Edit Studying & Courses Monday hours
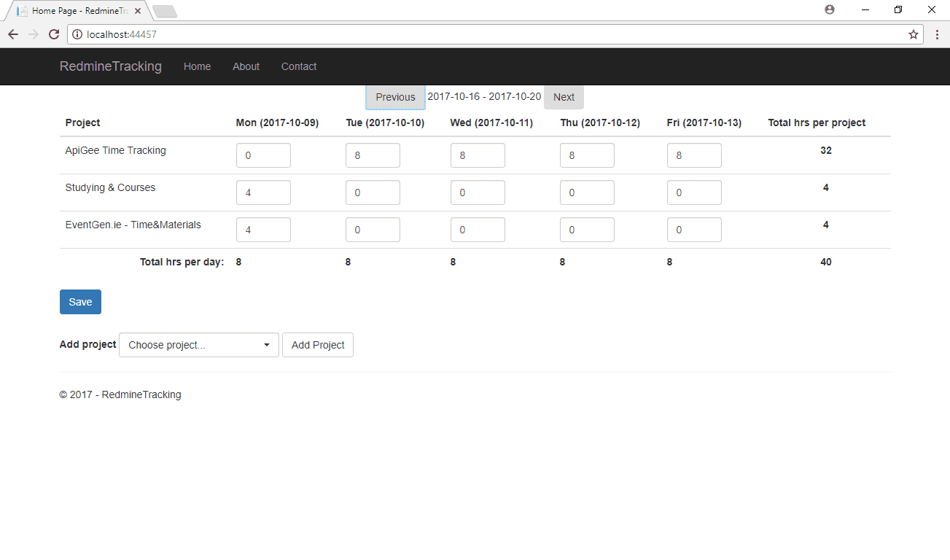The width and height of the screenshot is (950, 560). [263, 192]
